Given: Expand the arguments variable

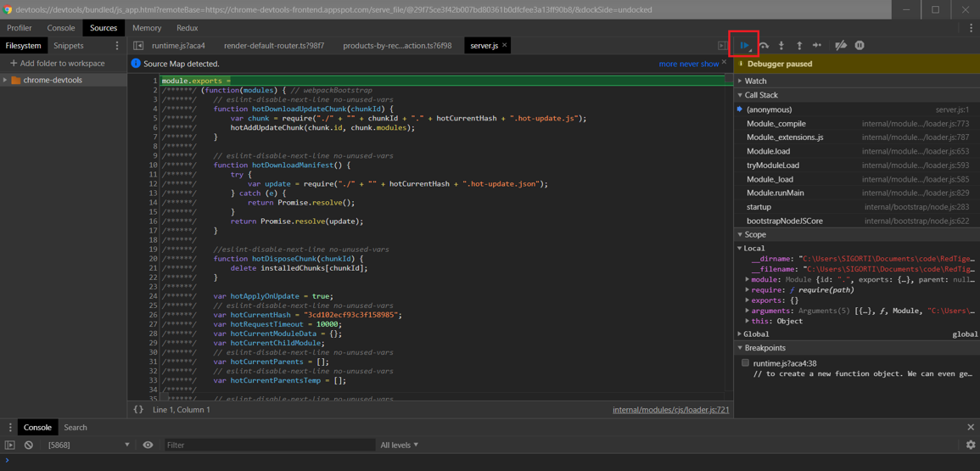Looking at the screenshot, I should [x=748, y=311].
